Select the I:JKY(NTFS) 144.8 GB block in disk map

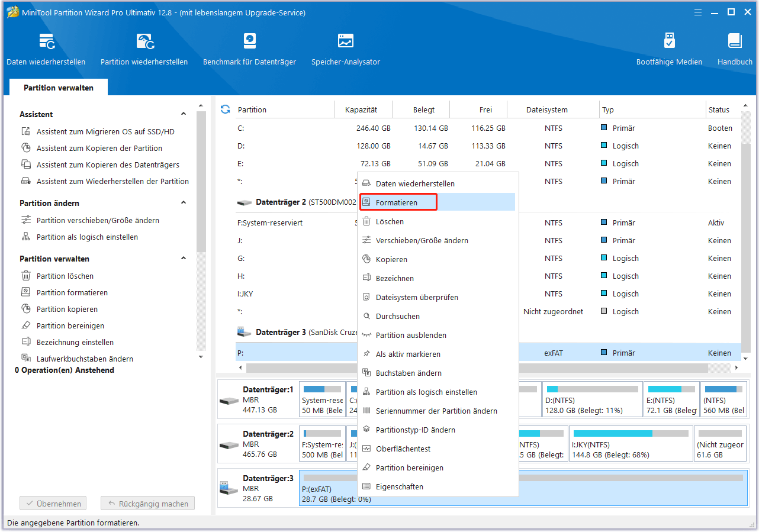click(x=631, y=443)
